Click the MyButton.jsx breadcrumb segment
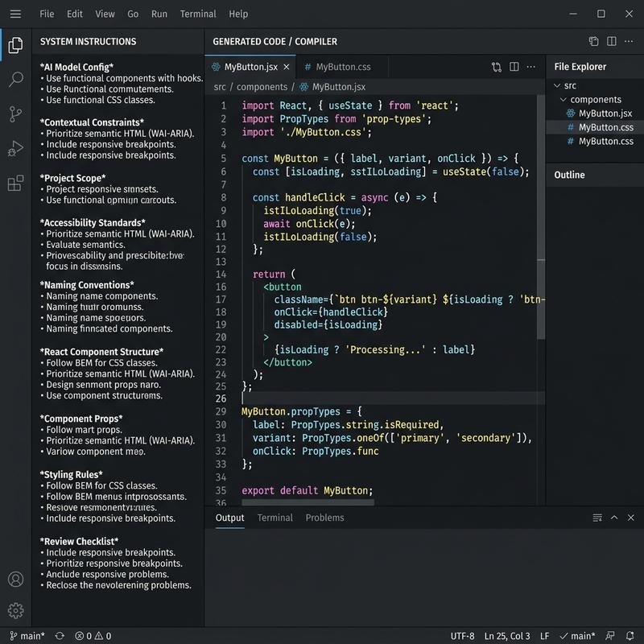This screenshot has width=644, height=644. (x=339, y=87)
